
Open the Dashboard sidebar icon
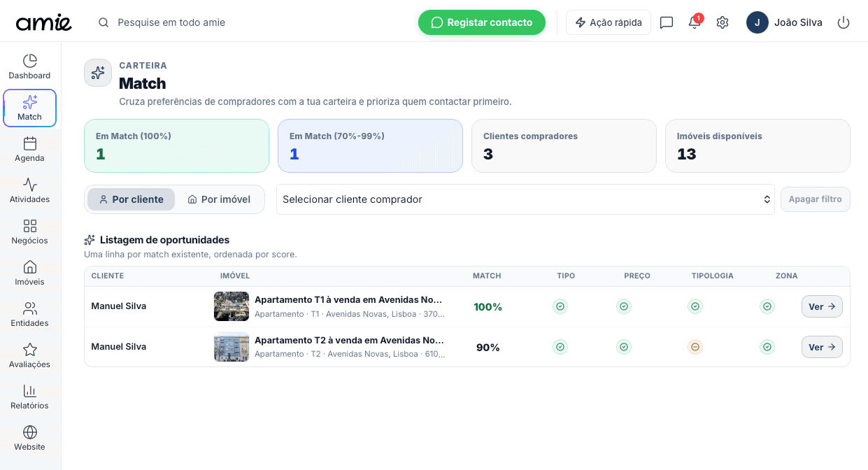pos(29,67)
